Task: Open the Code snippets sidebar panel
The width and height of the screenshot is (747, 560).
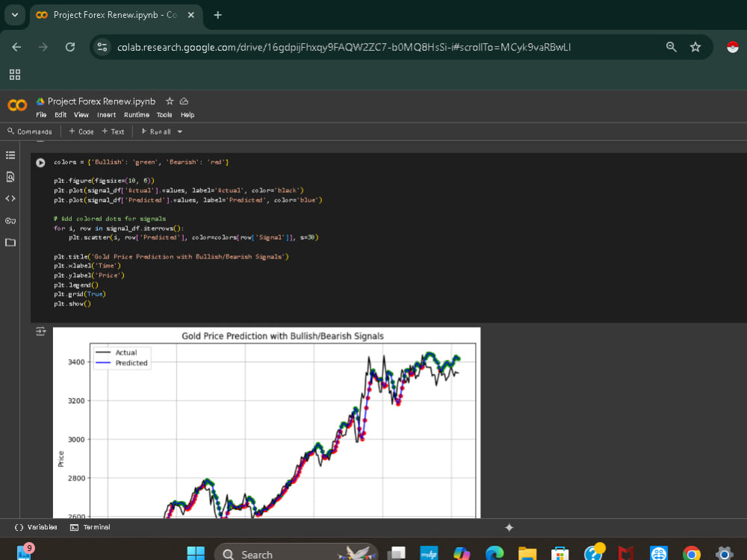Action: pyautogui.click(x=10, y=199)
